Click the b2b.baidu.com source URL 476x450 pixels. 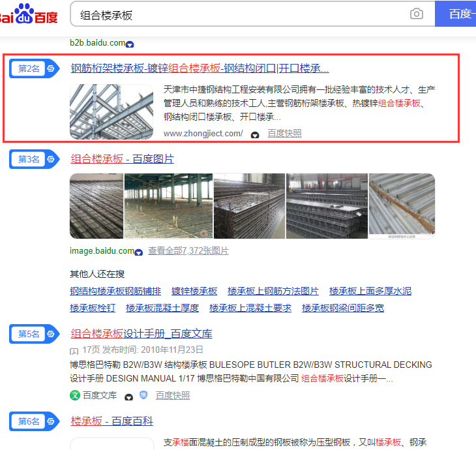(x=97, y=43)
